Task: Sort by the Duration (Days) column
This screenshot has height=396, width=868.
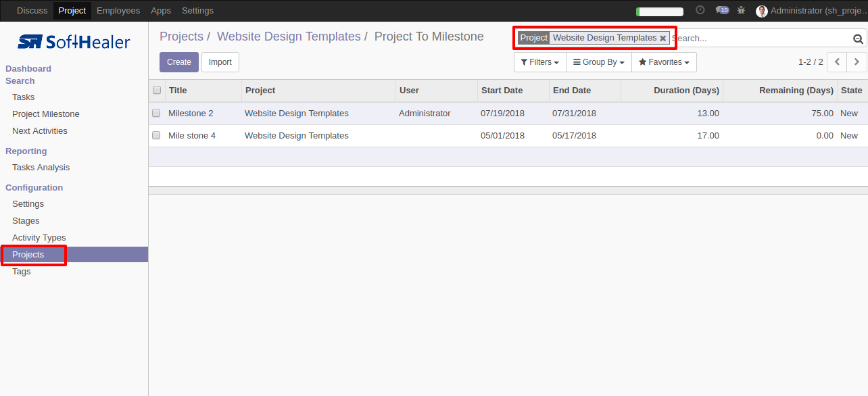Action: pyautogui.click(x=672, y=91)
